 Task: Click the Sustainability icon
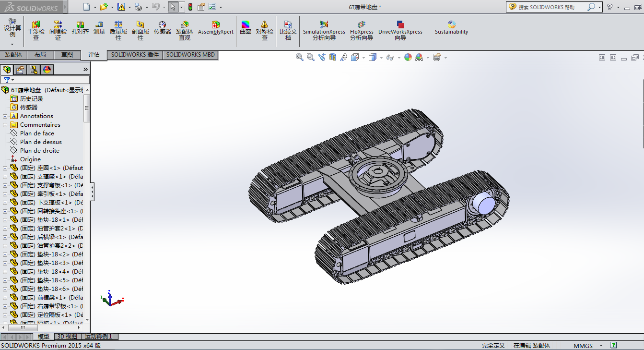click(451, 28)
